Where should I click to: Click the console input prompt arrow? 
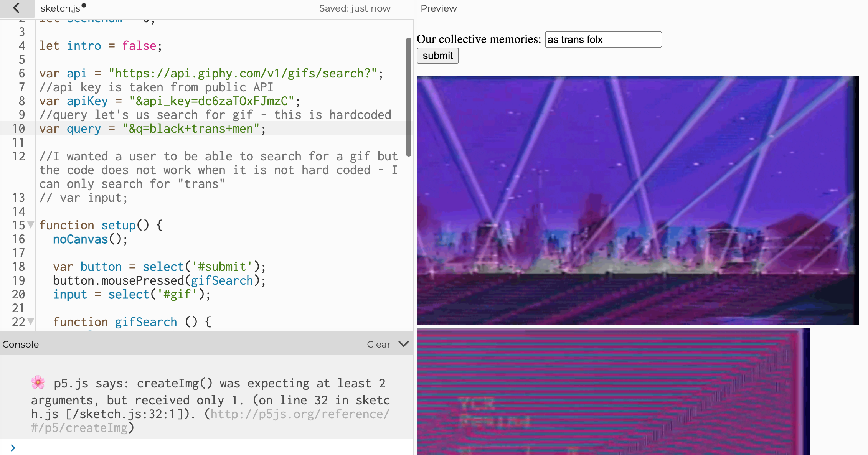pos(13,448)
